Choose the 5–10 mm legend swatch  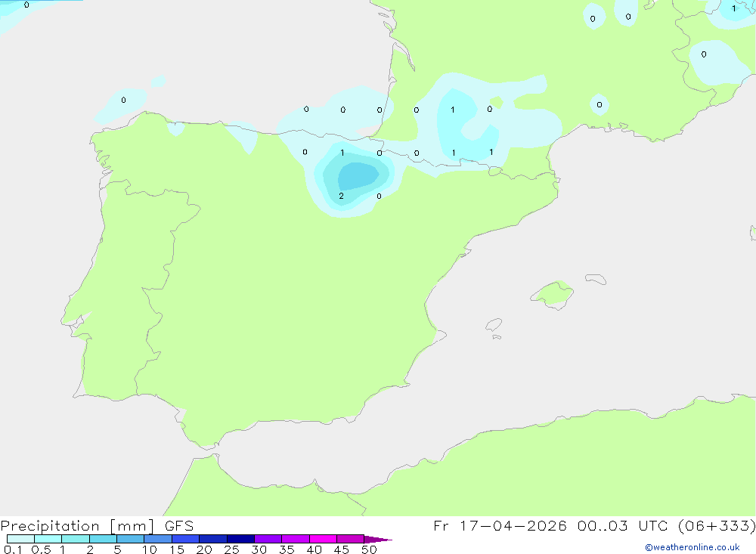click(130, 539)
